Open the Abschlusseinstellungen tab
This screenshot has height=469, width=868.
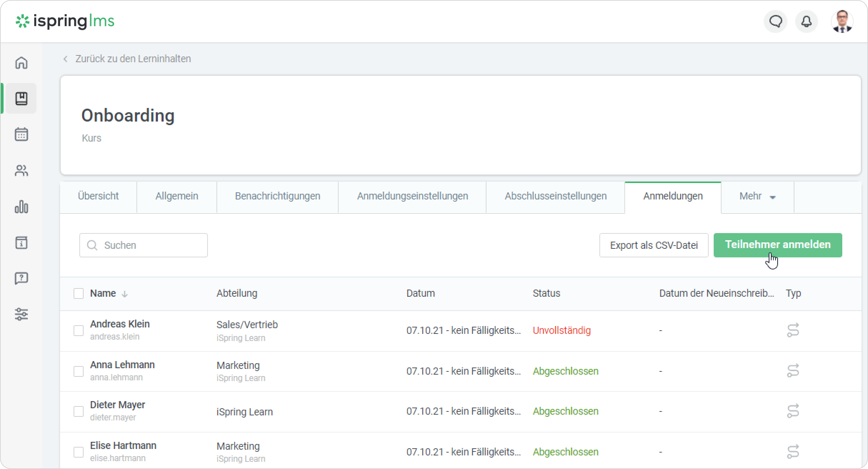point(555,196)
